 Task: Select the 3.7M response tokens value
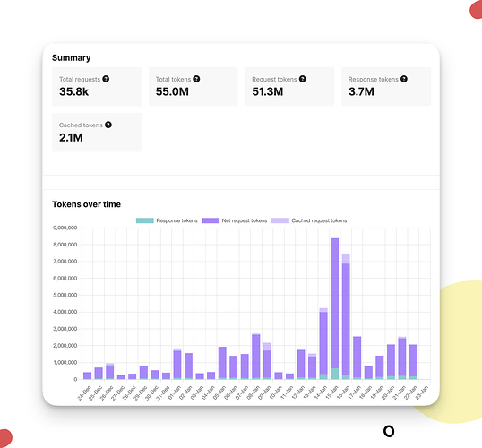pos(361,91)
